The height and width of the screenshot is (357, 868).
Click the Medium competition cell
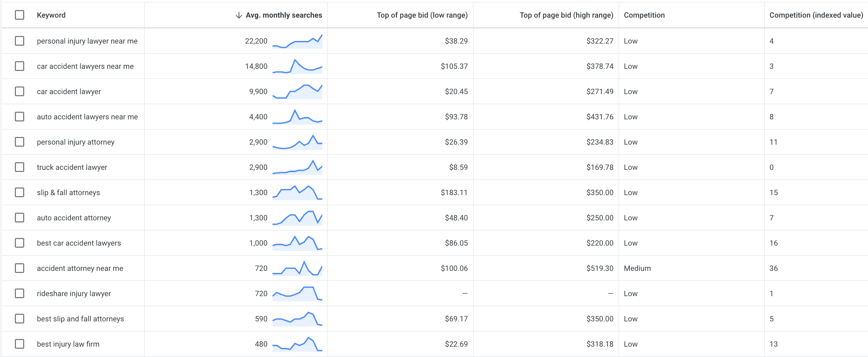click(x=637, y=268)
